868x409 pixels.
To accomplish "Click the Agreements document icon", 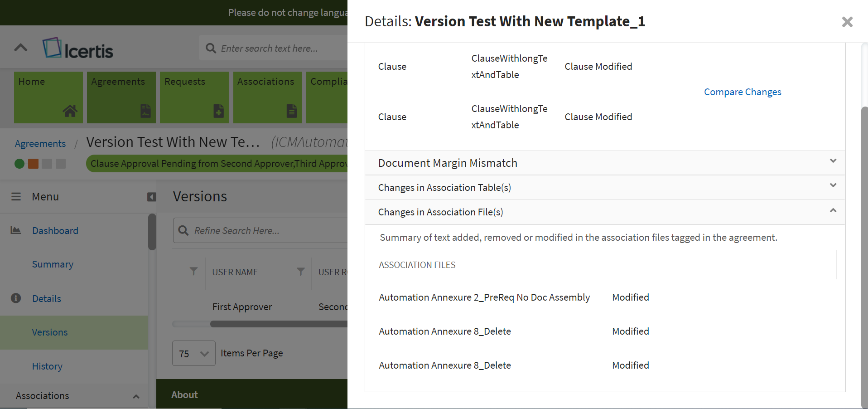I will 145,111.
